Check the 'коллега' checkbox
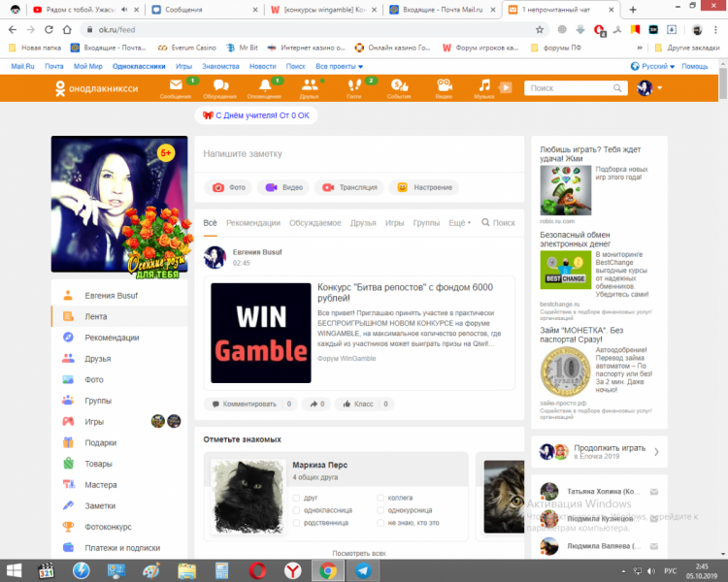The image size is (728, 582). point(381,498)
